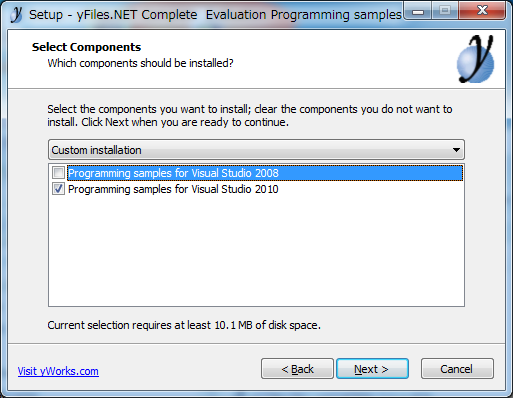This screenshot has height=398, width=513.
Task: Uncheck the Visual Studio 2010 samples checkbox
Action: pos(58,189)
